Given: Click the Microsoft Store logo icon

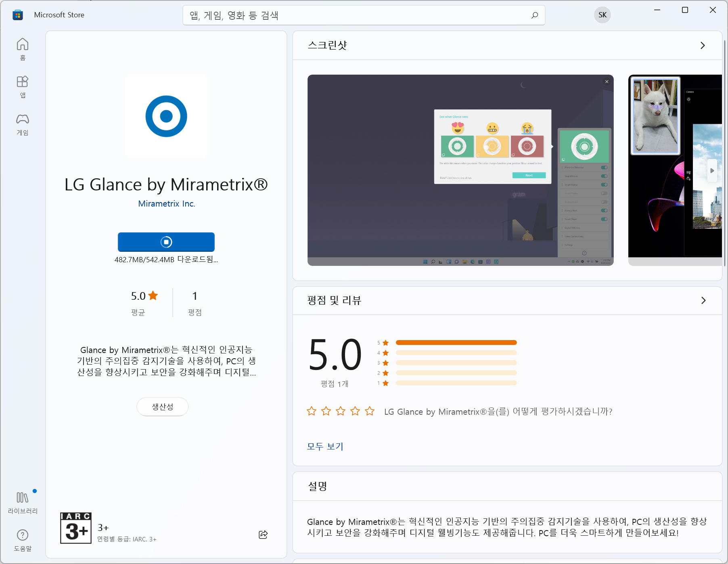Looking at the screenshot, I should 18,15.
